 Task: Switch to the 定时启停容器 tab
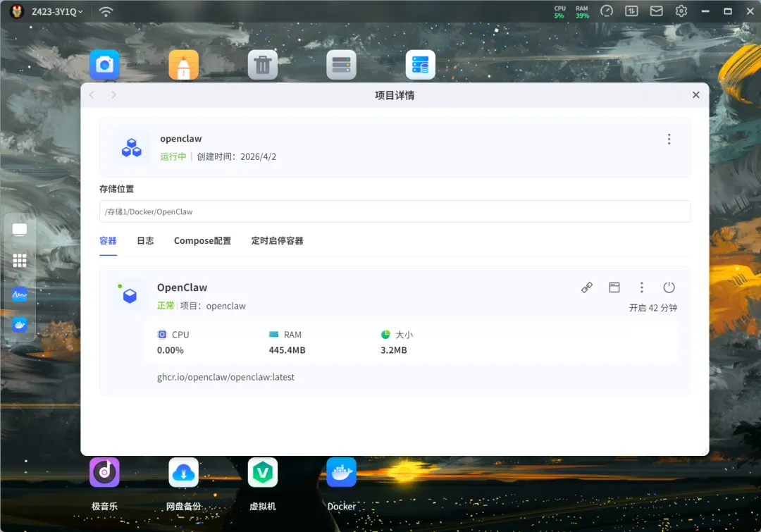tap(277, 241)
